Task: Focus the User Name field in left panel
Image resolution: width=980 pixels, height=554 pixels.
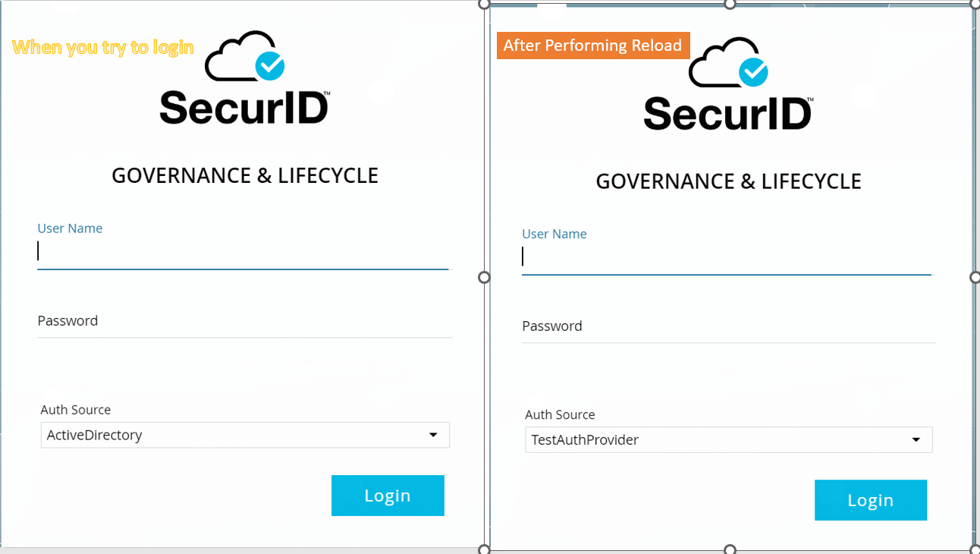Action: [x=243, y=252]
